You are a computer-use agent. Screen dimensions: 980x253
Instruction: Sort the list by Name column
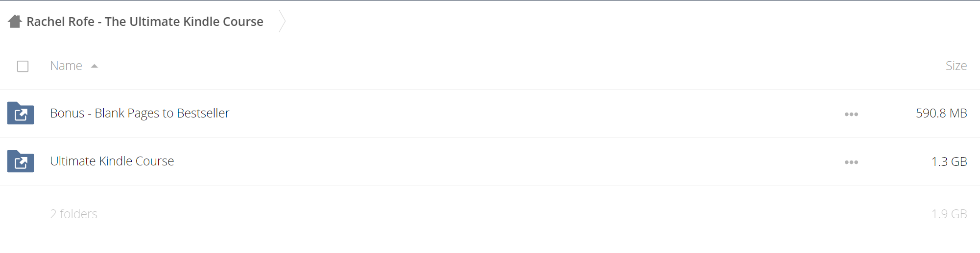(66, 66)
